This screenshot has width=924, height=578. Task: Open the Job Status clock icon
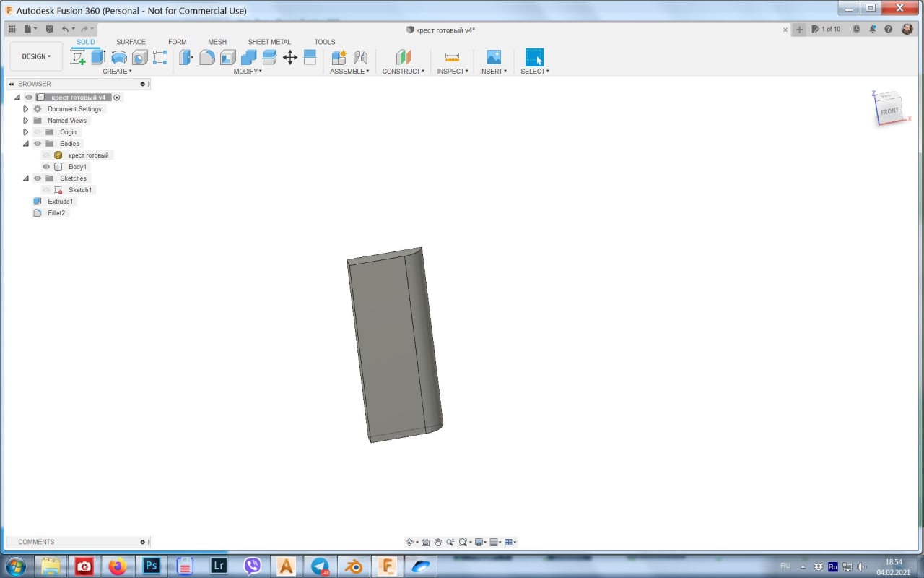[856, 29]
